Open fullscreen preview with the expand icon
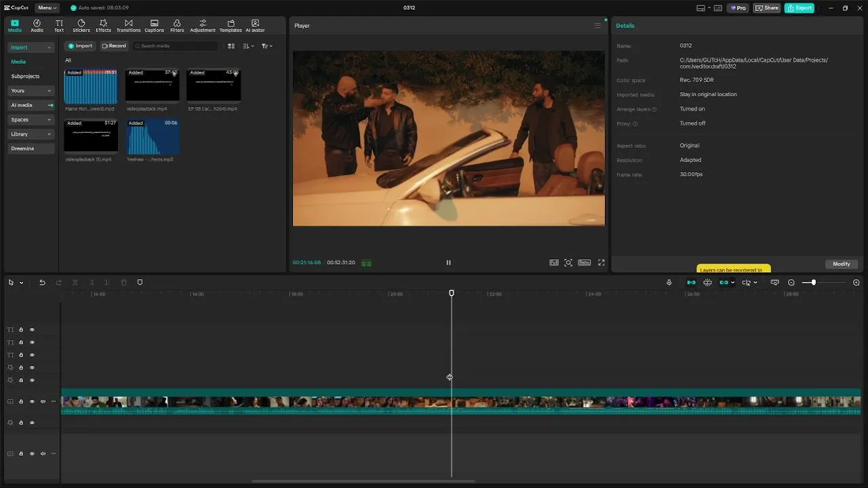This screenshot has width=868, height=488. [x=601, y=262]
